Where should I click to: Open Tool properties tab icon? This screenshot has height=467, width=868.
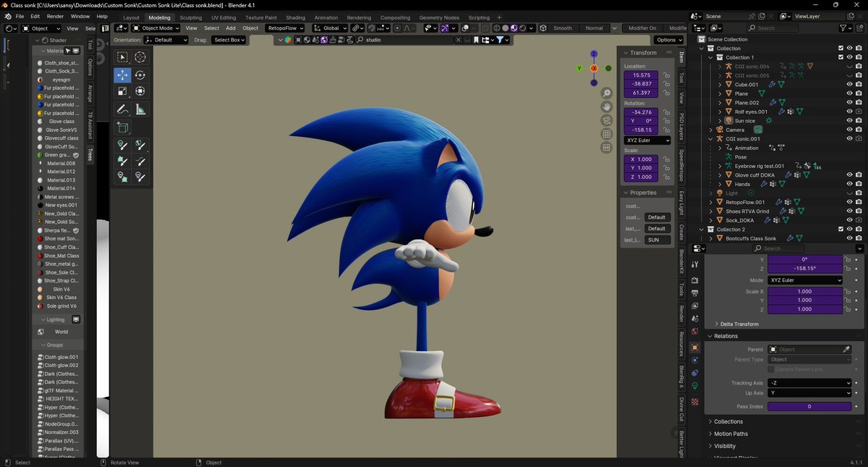(x=694, y=265)
